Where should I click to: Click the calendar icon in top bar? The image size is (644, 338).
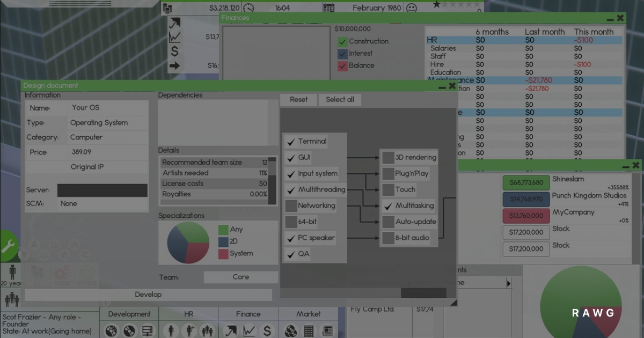point(329,8)
